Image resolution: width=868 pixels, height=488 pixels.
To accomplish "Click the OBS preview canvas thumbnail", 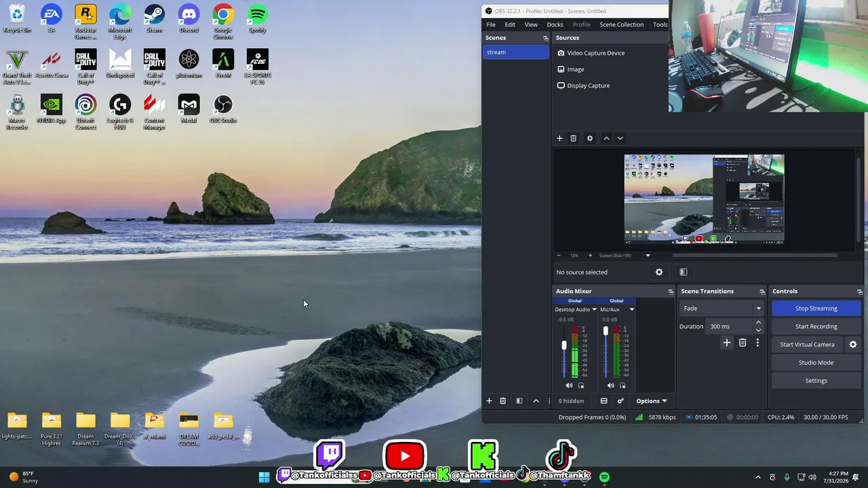I will (704, 199).
